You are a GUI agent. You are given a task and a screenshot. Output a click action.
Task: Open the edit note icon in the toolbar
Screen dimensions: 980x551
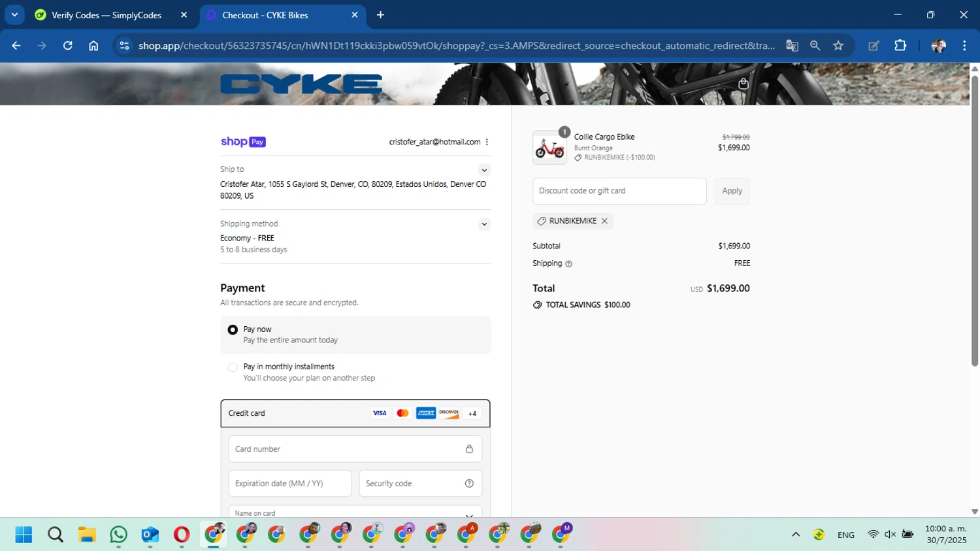[x=874, y=46]
